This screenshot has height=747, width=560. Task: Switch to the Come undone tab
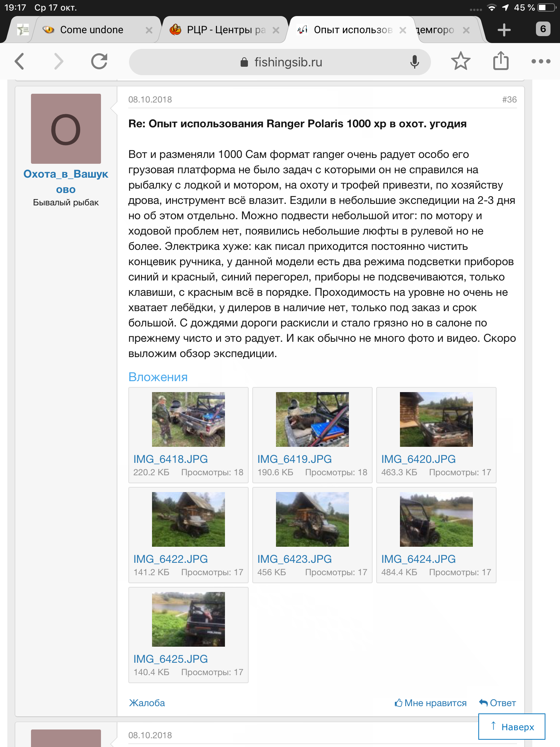tap(91, 30)
